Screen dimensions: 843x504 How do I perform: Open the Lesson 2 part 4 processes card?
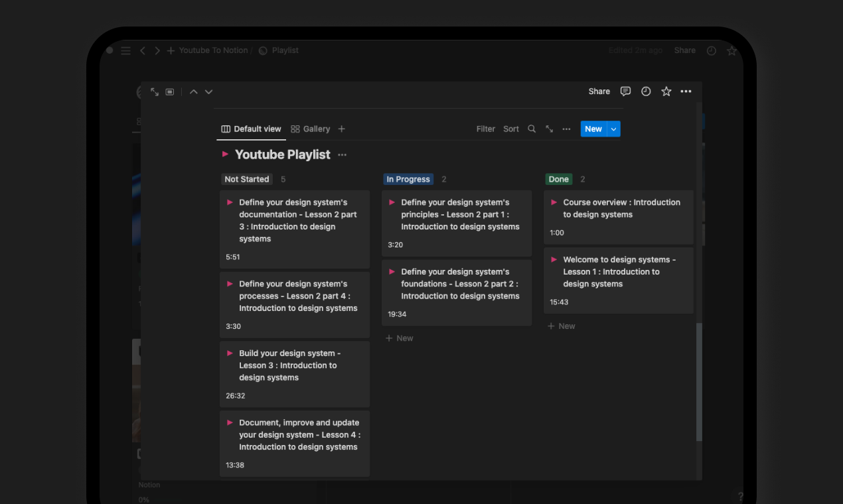pos(295,304)
